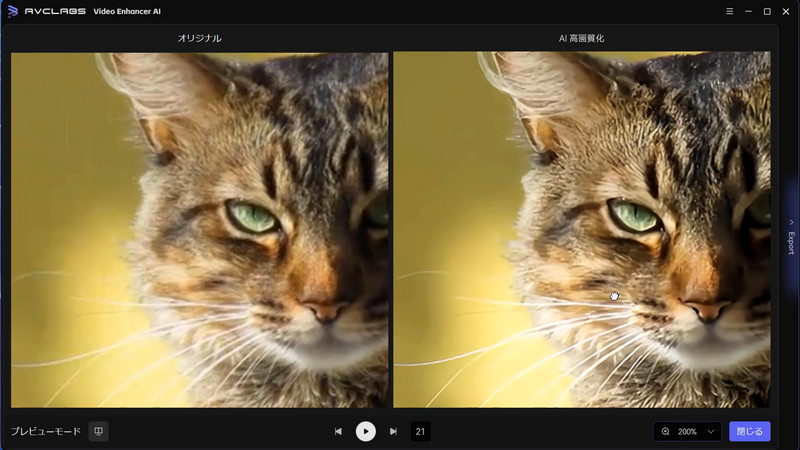Minimize the Video Enhancer AI window
The image size is (800, 450).
pos(748,11)
